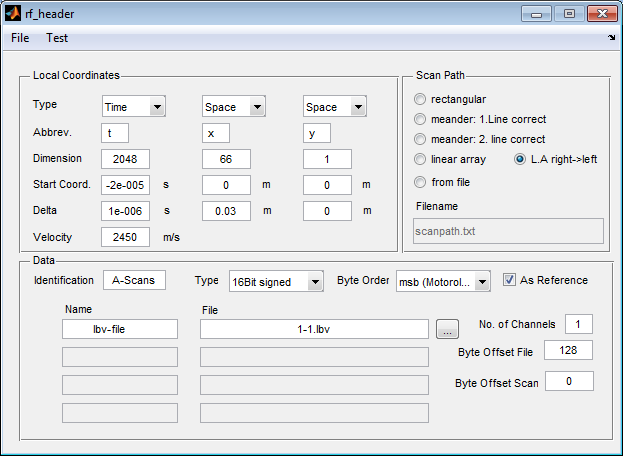
Task: Open the third axis Space type dropdown
Action: pyautogui.click(x=335, y=106)
